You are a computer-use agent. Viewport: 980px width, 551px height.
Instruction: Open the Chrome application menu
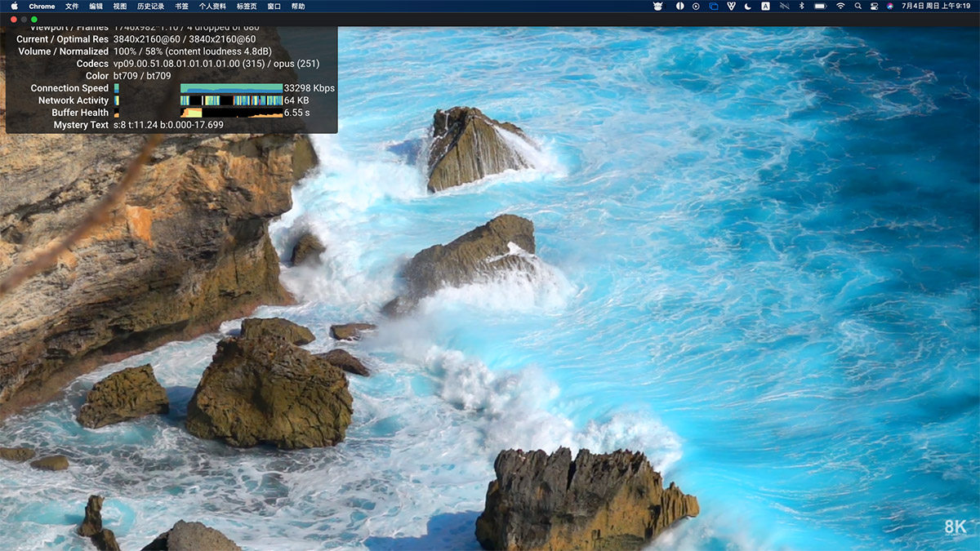coord(42,6)
